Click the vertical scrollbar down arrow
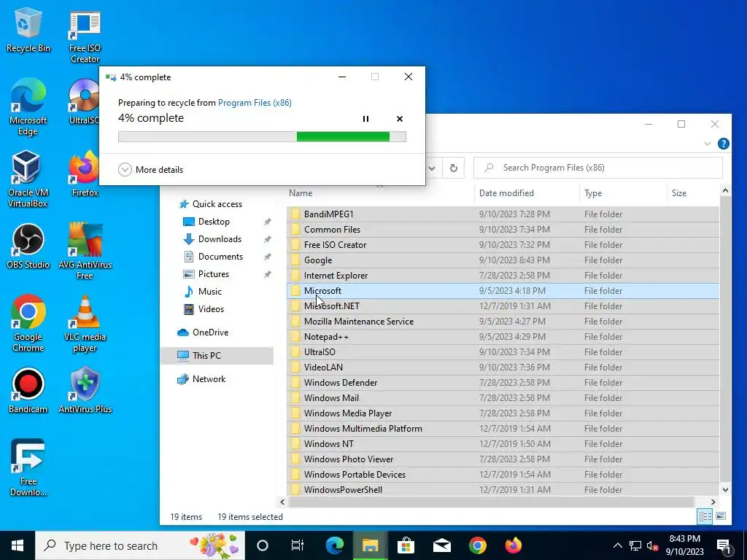 (725, 489)
